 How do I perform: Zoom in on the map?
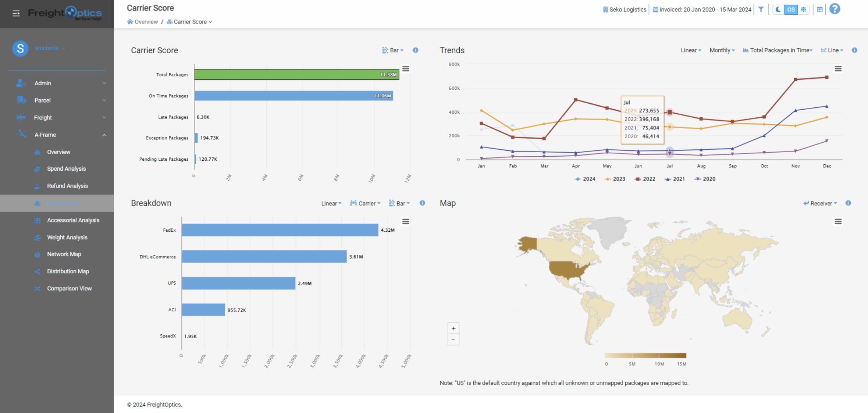(453, 328)
